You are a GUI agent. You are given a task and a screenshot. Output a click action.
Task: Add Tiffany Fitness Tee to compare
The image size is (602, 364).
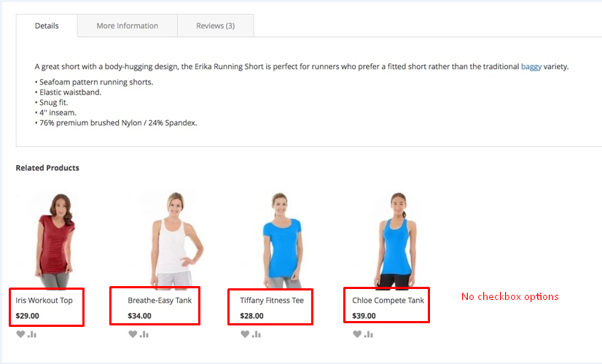[x=257, y=334]
